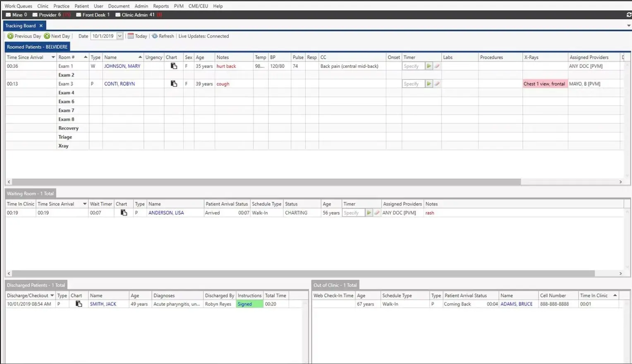Open Today using the calendar icon

pos(132,36)
